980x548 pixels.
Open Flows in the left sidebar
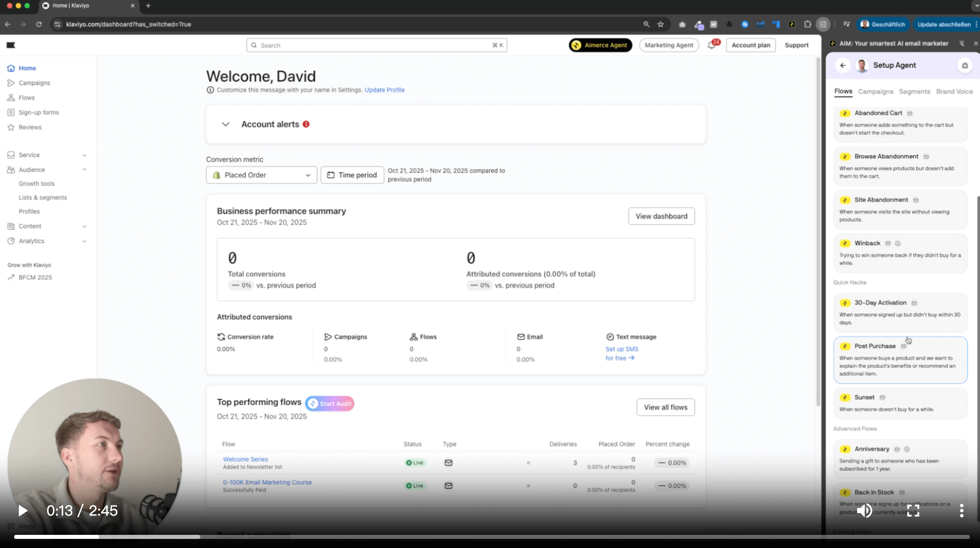tap(27, 98)
